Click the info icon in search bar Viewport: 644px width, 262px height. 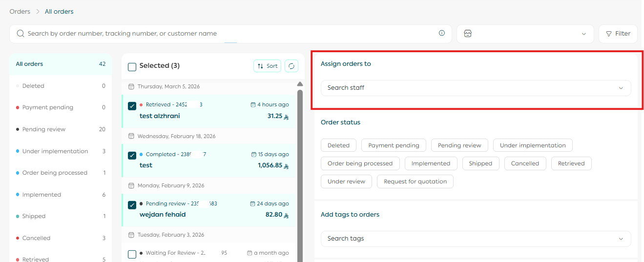click(x=441, y=33)
